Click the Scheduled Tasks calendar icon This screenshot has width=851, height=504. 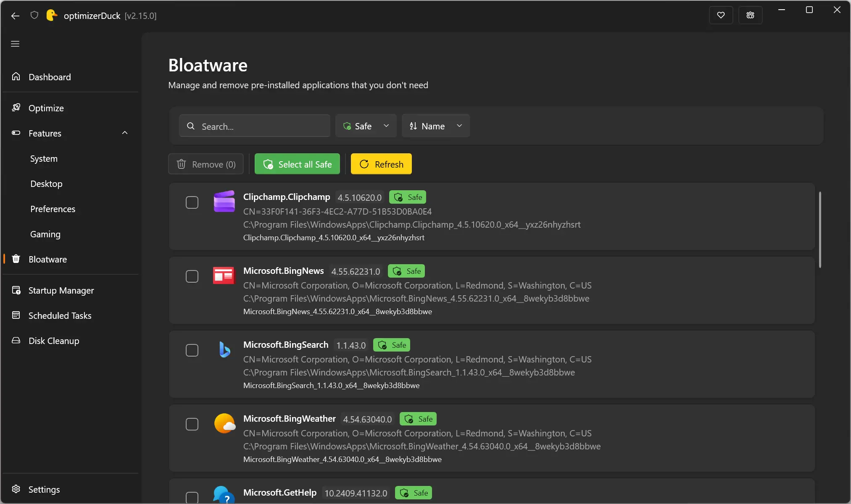16,315
